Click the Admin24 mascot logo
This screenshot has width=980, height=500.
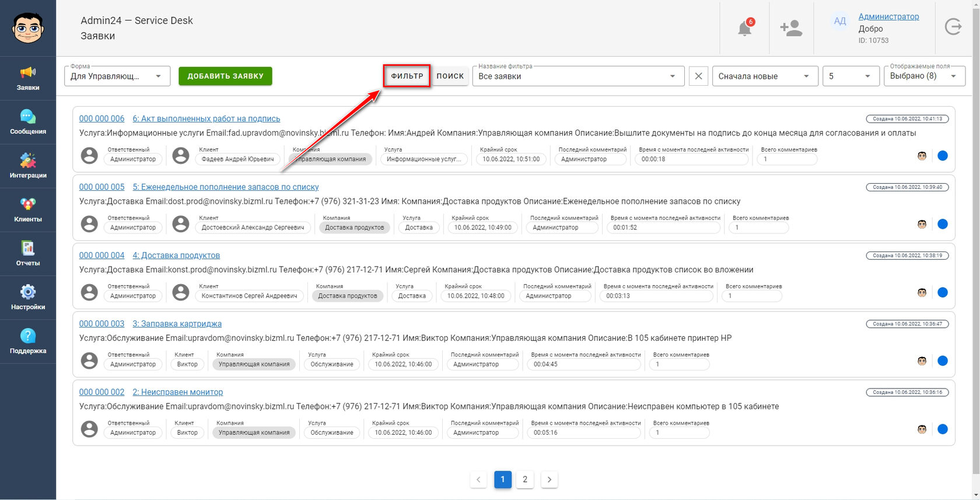(28, 27)
